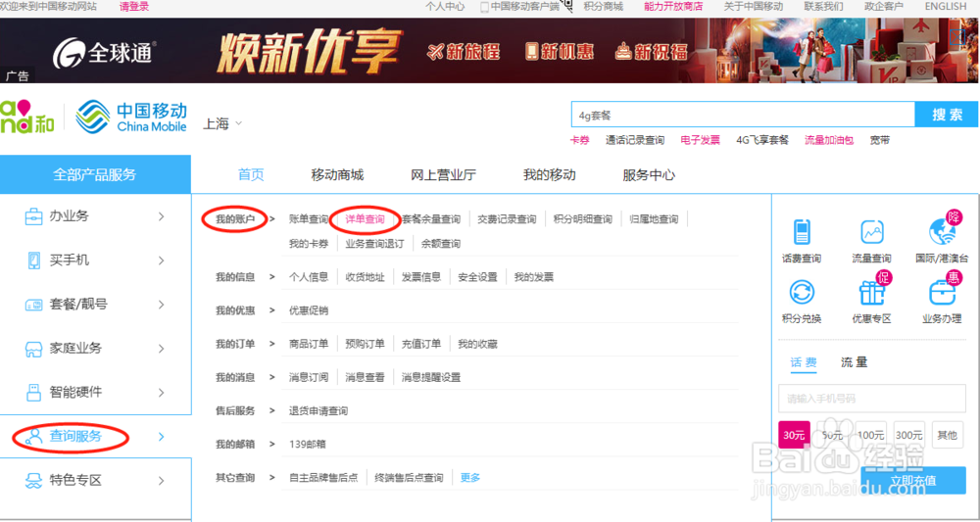Click the 全部产品服务 menu header
Screen dimensions: 980x522
95,174
